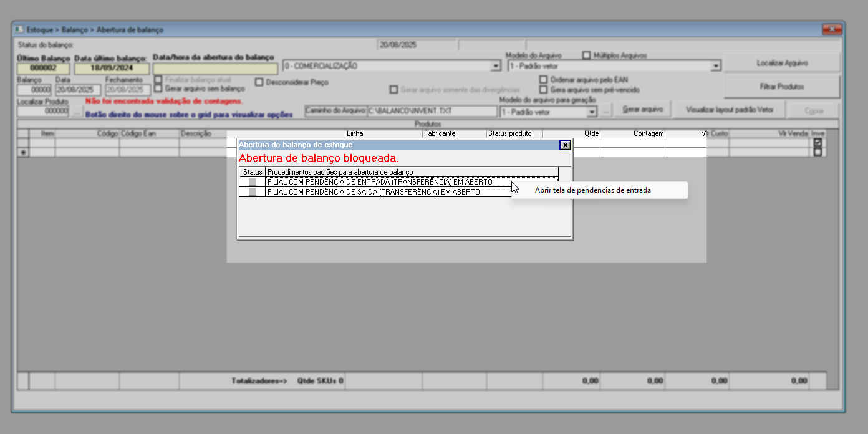Viewport: 868px width, 434px height.
Task: Expand 'Modelo do arquivo para geração' dropdown
Action: 592,112
